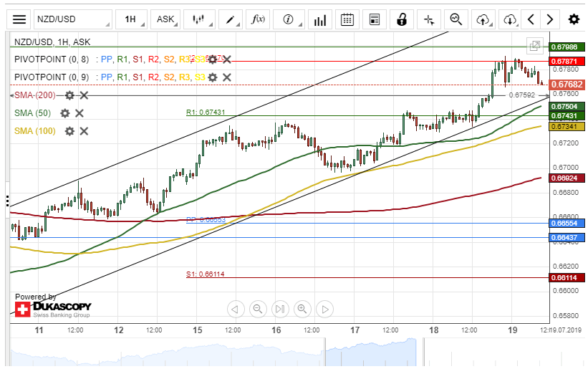
Task: Click the SMA (50) legend label
Action: click(x=32, y=113)
